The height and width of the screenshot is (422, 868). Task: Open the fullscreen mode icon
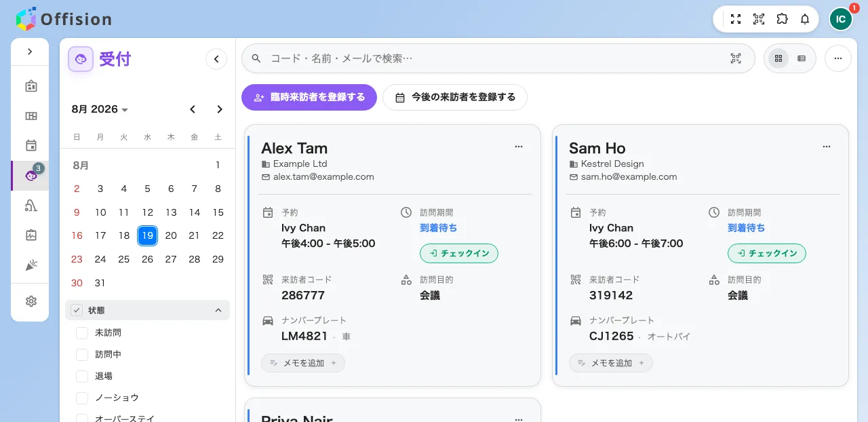click(736, 19)
